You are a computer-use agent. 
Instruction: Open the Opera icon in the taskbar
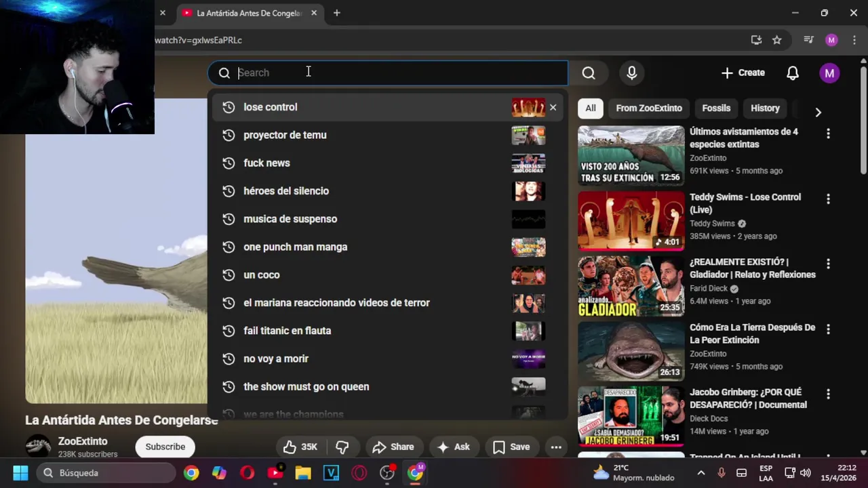pos(247,472)
